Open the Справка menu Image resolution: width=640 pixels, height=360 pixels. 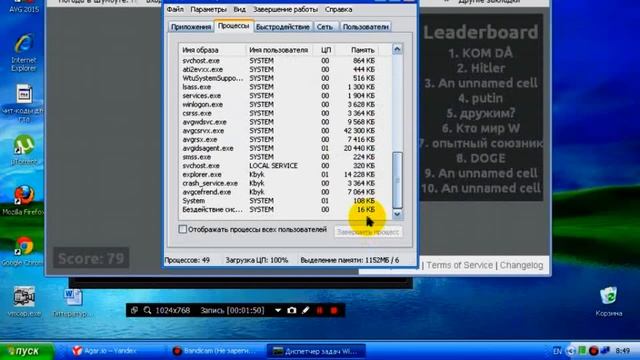(338, 9)
